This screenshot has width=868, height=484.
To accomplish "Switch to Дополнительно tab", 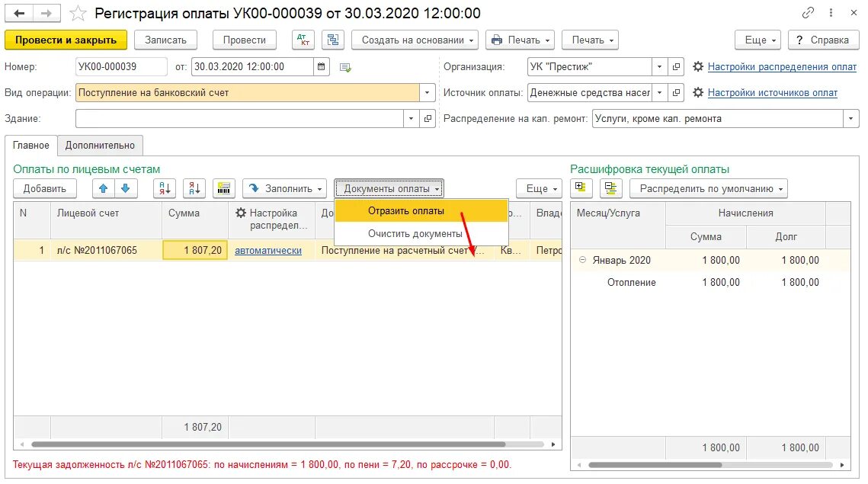I will point(100,145).
